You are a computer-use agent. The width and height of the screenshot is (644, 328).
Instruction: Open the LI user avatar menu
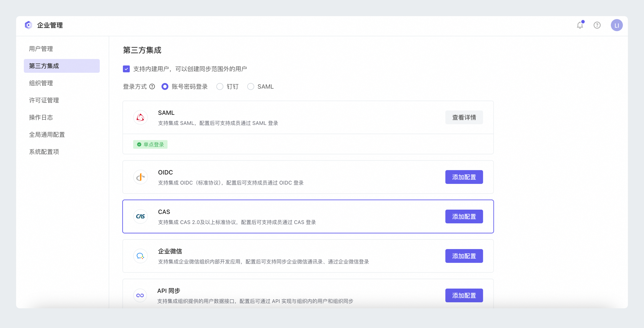tap(616, 25)
